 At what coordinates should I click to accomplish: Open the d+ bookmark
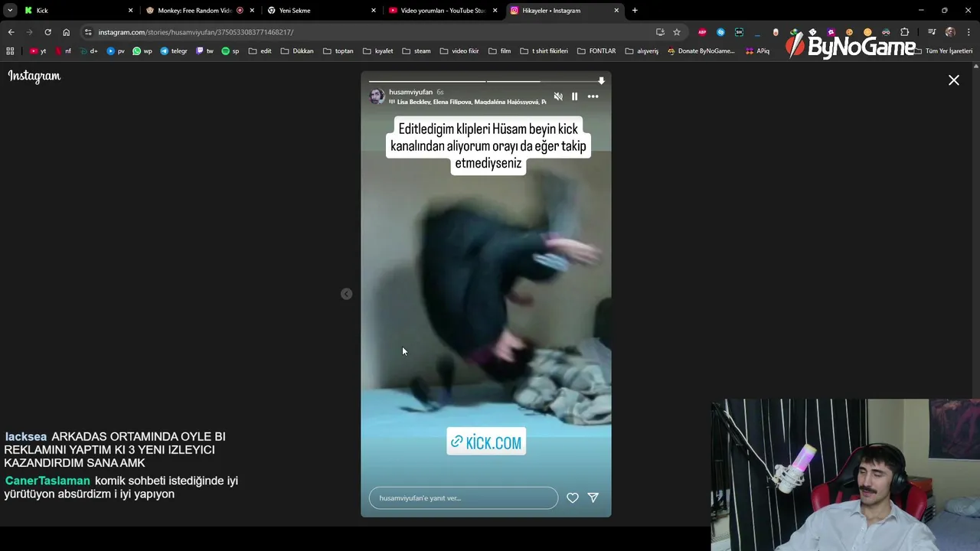click(x=89, y=51)
